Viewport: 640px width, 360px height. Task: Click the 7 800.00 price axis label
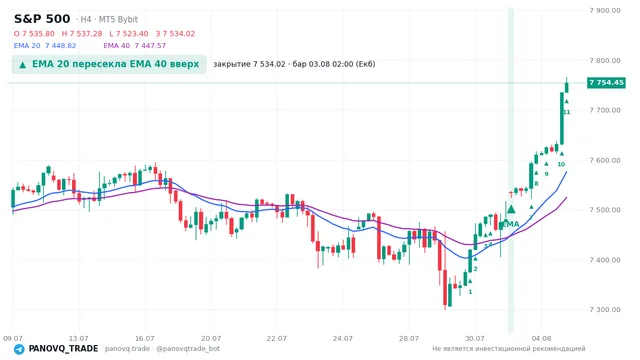(x=605, y=60)
